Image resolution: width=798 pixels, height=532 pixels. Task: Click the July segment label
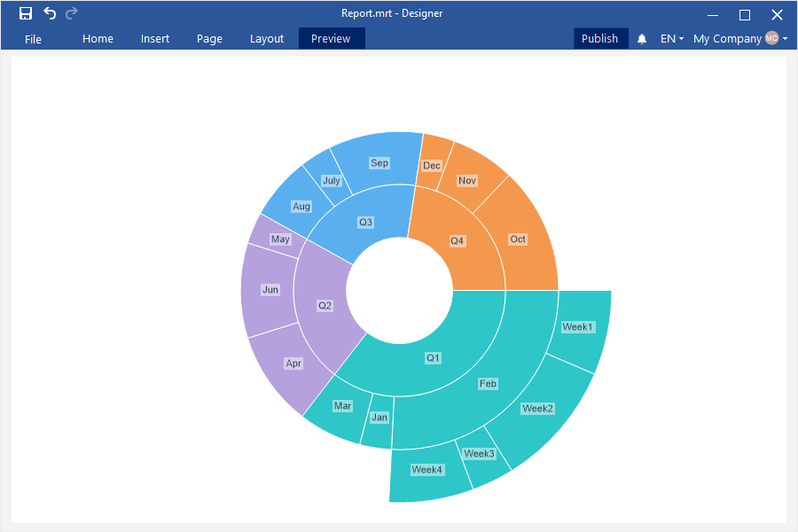[332, 180]
